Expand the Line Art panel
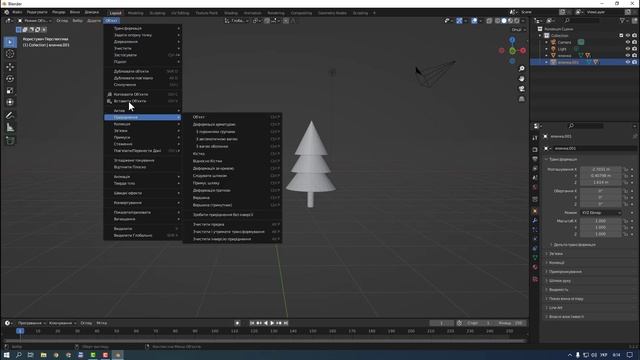640x360 pixels. 556,308
